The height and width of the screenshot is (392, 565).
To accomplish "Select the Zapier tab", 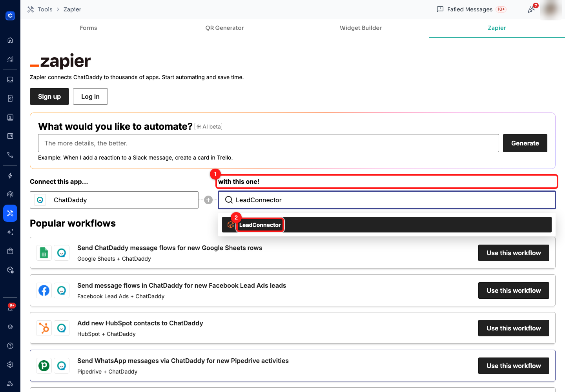I will pyautogui.click(x=497, y=28).
